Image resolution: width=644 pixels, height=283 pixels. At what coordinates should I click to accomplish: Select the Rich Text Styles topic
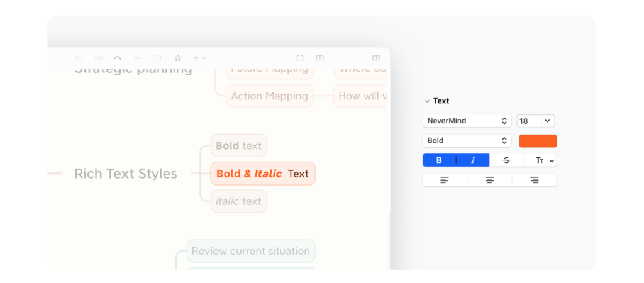tap(126, 174)
